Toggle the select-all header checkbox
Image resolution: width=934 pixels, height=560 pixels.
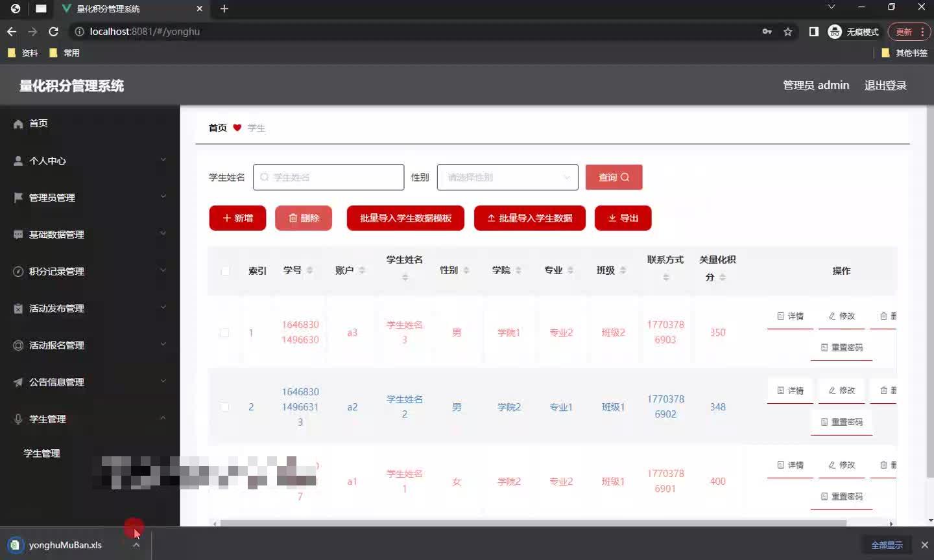(225, 271)
